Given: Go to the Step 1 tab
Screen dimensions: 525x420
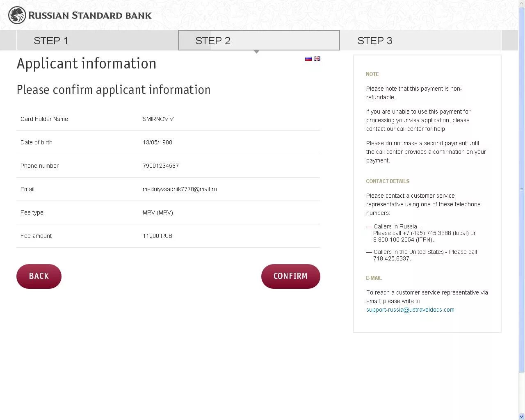Looking at the screenshot, I should pos(51,41).
